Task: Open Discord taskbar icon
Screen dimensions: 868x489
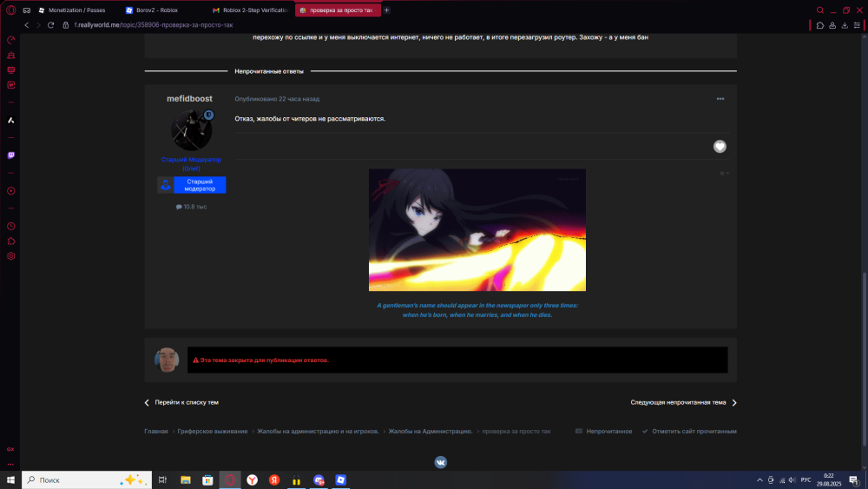Action: coord(319,480)
